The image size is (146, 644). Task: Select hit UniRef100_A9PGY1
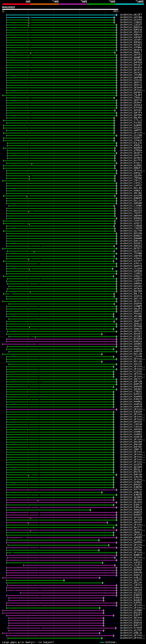point(131,35)
